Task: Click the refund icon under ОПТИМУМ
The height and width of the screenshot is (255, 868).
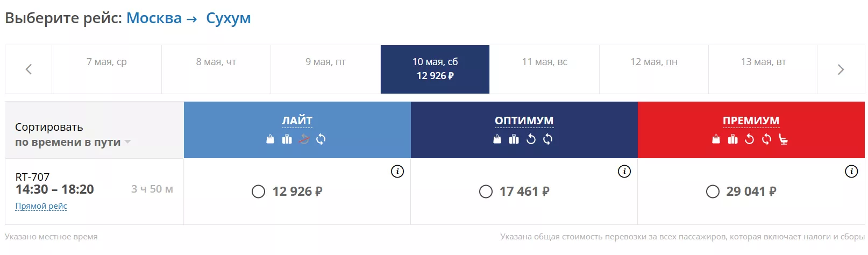Action: point(531,139)
